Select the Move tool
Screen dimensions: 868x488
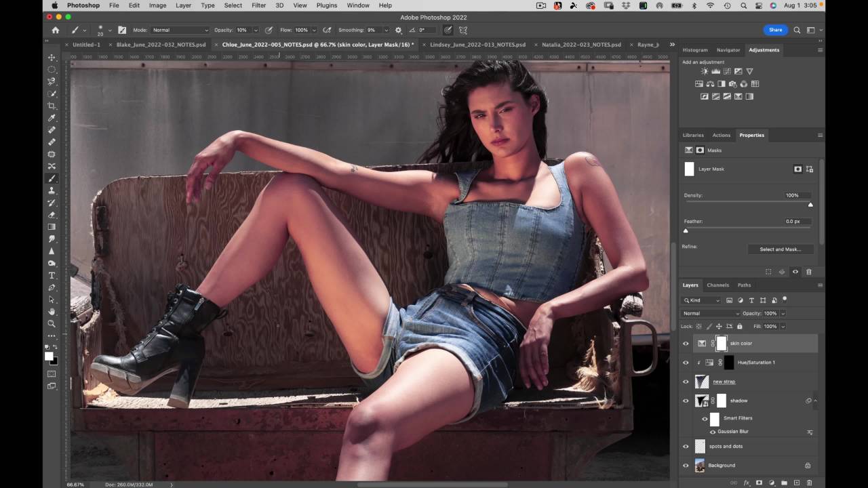click(52, 57)
